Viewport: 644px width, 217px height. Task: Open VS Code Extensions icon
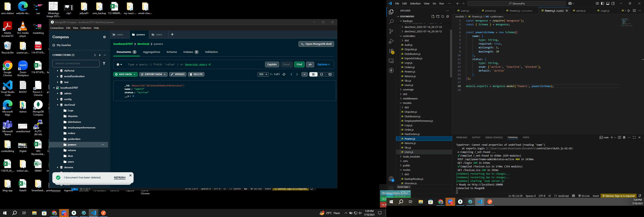[x=391, y=51]
